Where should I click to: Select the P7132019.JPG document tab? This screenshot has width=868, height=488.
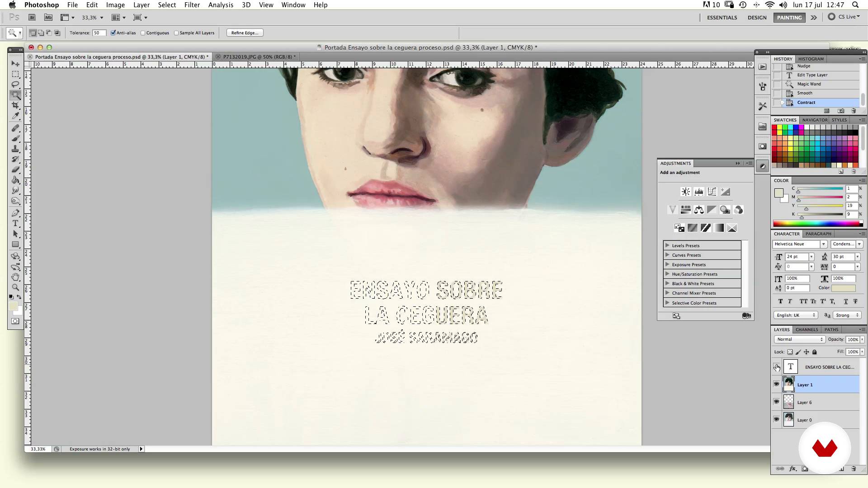click(x=259, y=57)
